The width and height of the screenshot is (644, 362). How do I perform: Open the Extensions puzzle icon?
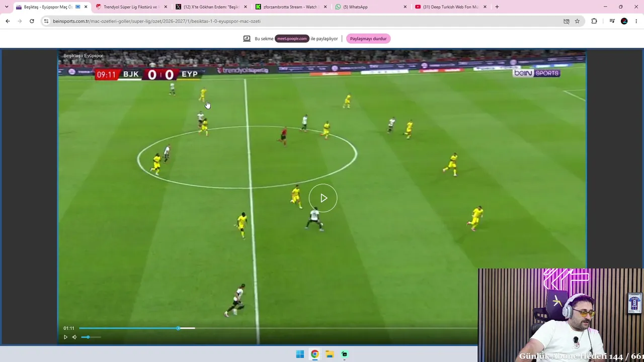pos(594,21)
